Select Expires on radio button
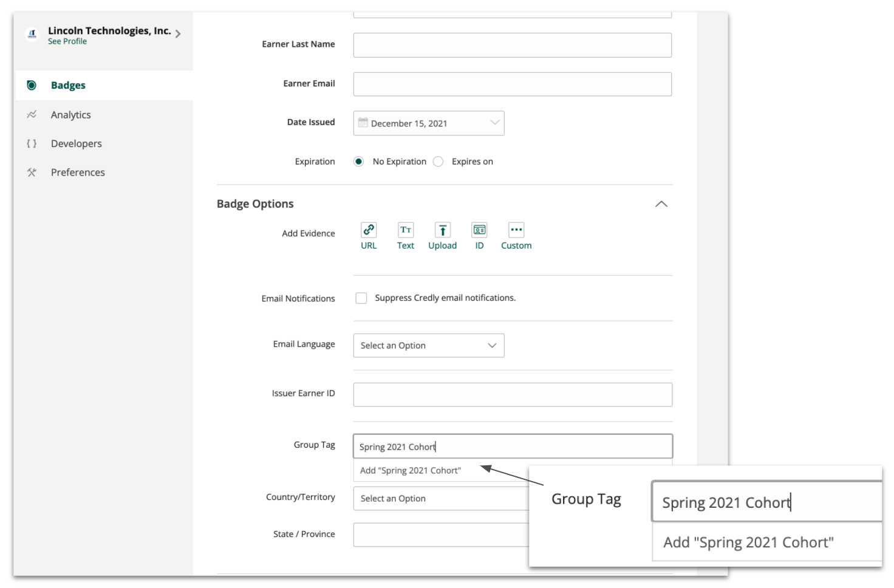The image size is (894, 588). [438, 162]
